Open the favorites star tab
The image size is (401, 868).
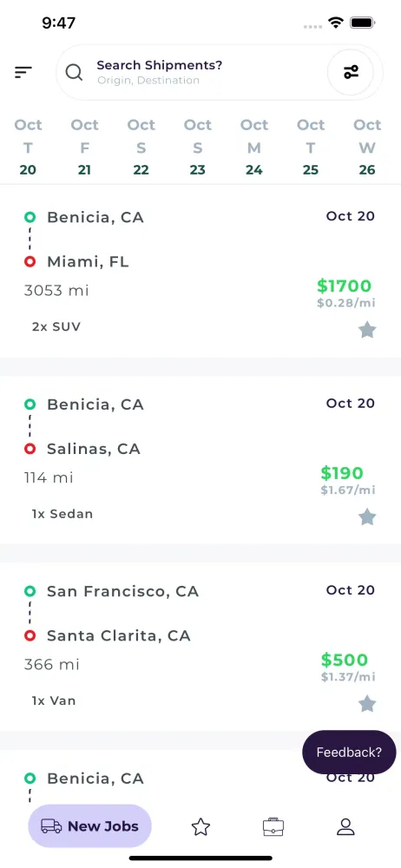200,827
